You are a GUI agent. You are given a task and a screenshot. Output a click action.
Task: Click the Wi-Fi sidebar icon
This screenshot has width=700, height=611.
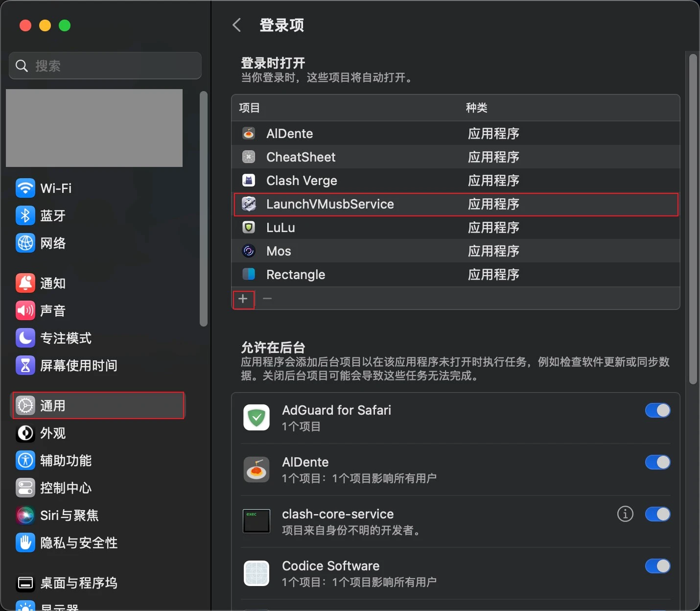coord(25,188)
